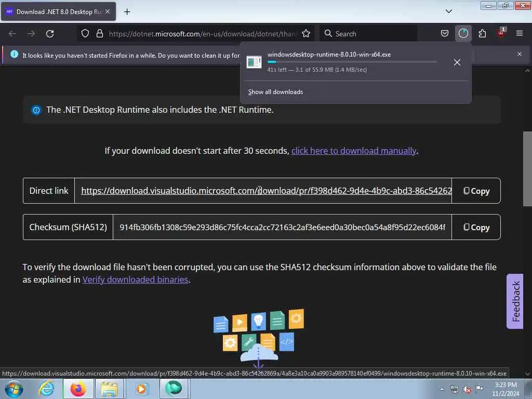The height and width of the screenshot is (399, 532).
Task: Click scrollbar up arrow
Action: pyautogui.click(x=527, y=71)
